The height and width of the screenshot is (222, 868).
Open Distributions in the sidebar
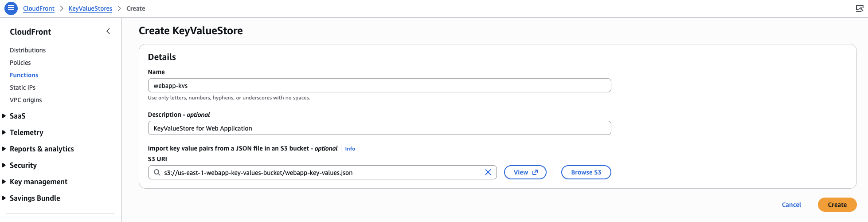point(27,50)
